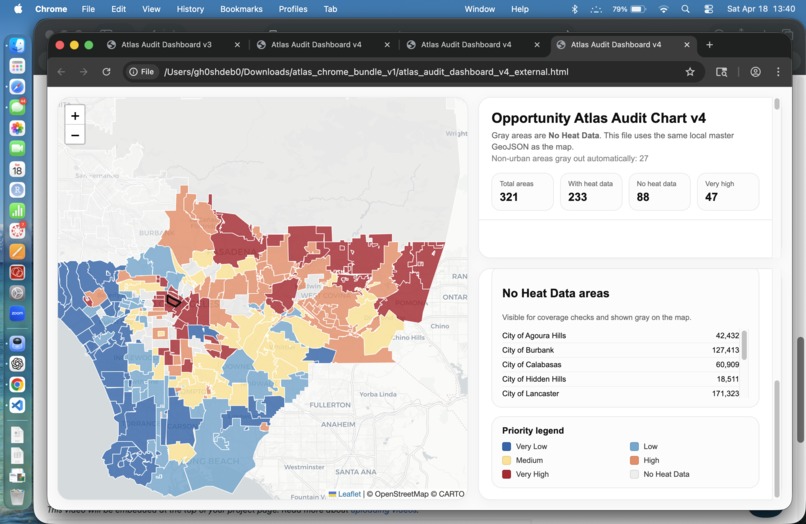Open Visual Studio Code from the Dock
The image size is (806, 524).
tap(17, 405)
